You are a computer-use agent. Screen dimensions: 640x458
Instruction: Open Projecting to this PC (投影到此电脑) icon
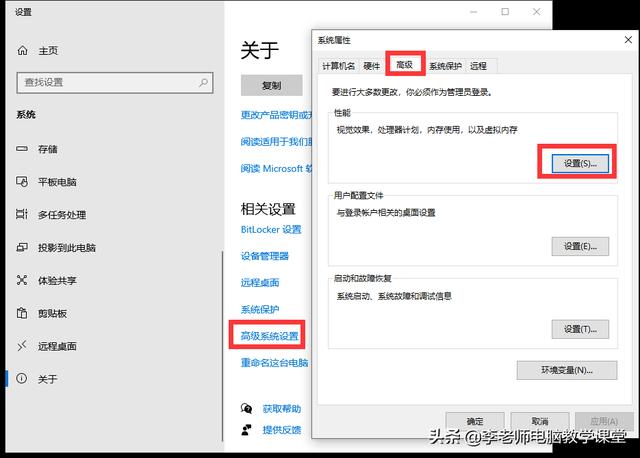click(x=22, y=248)
